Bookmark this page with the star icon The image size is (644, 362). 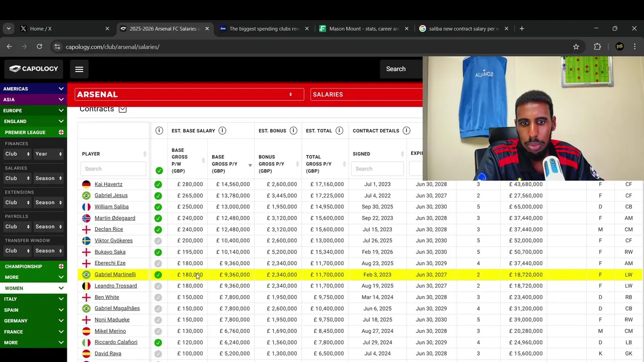[576, 47]
